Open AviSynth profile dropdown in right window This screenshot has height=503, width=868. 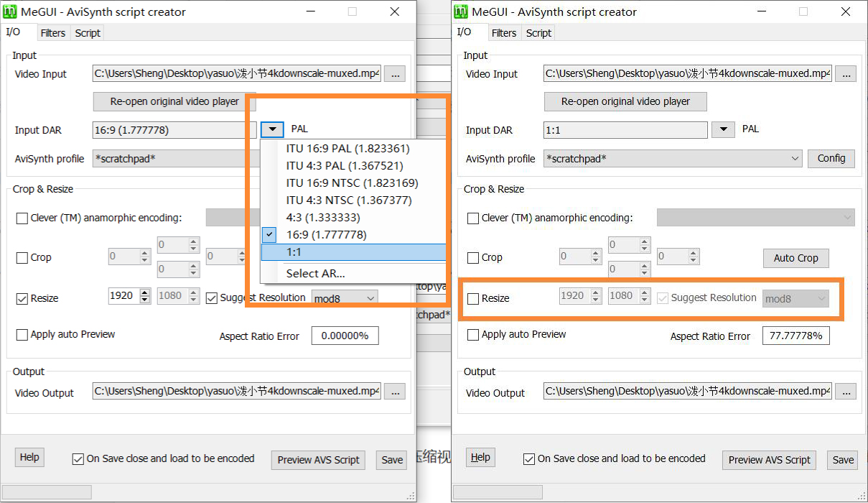pyautogui.click(x=673, y=158)
